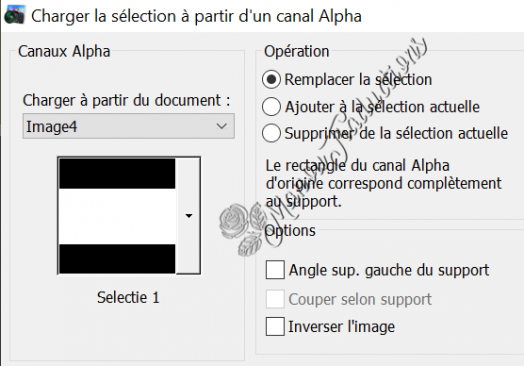524x366 pixels.
Task: Click the Selectie 1 label under preview
Action: tap(128, 297)
